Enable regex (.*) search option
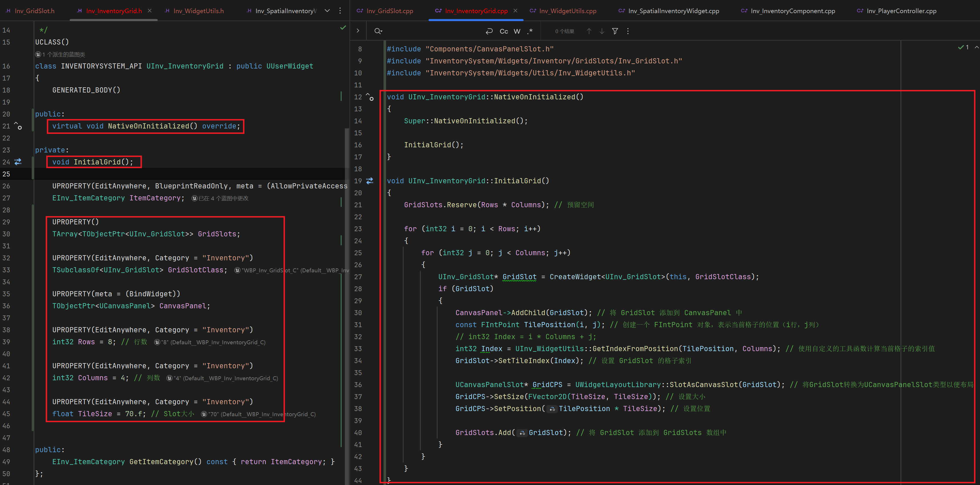The height and width of the screenshot is (485, 980). [530, 31]
